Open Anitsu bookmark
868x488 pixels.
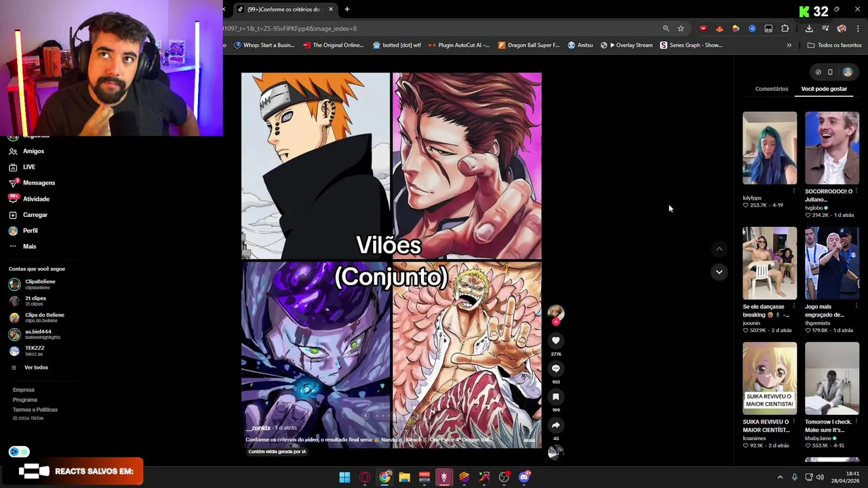[x=580, y=45]
